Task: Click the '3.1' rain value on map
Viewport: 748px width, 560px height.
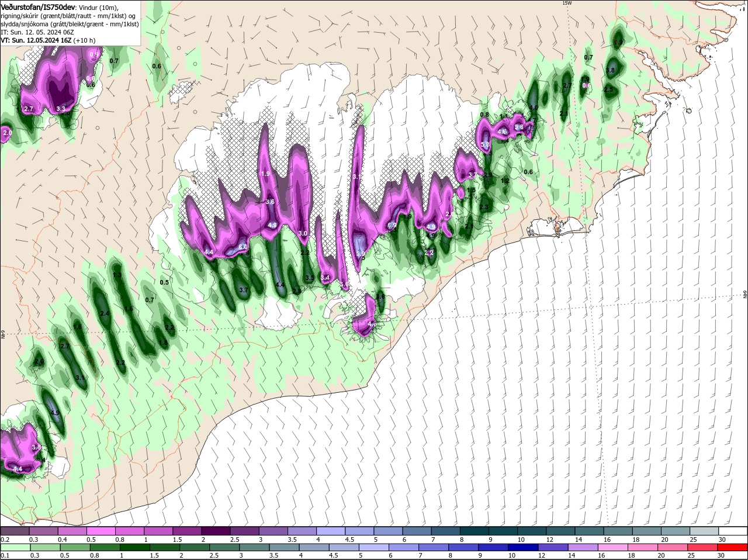Action: pyautogui.click(x=80, y=378)
